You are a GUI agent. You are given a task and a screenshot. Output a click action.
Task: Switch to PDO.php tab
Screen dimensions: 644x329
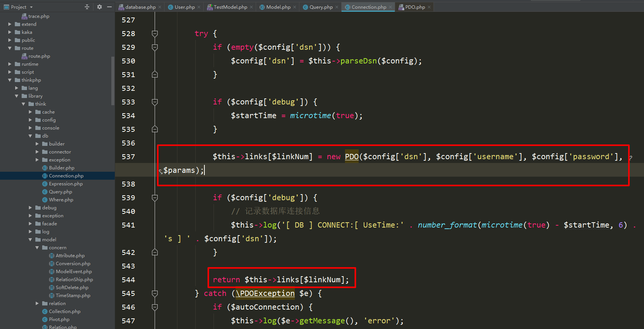tap(415, 7)
